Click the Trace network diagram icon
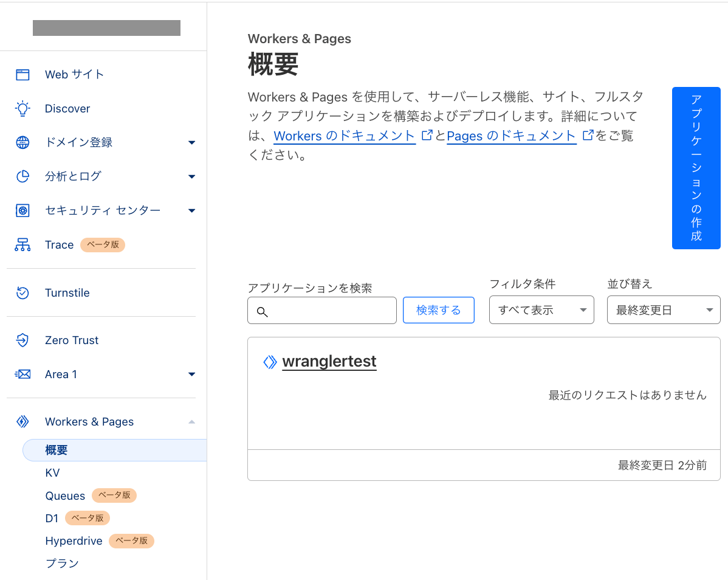Viewport: 728px width, 580px height. click(22, 245)
